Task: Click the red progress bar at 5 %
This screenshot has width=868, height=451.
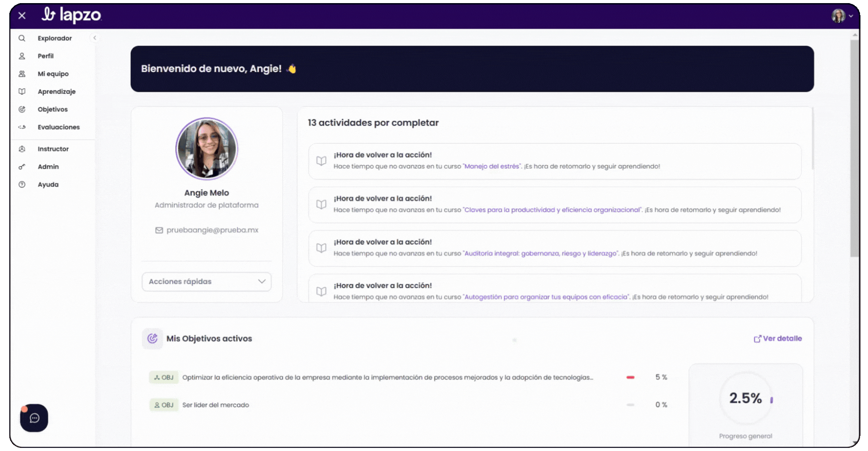Action: tap(630, 377)
